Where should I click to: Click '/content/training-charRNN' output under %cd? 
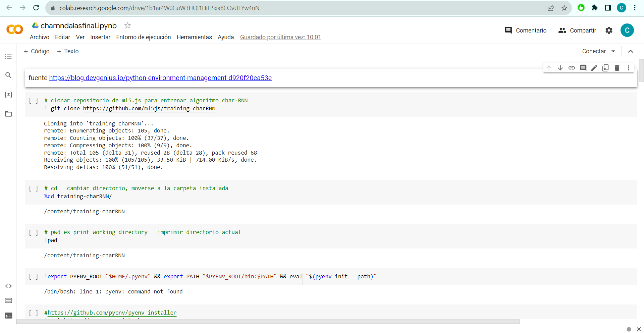84,212
